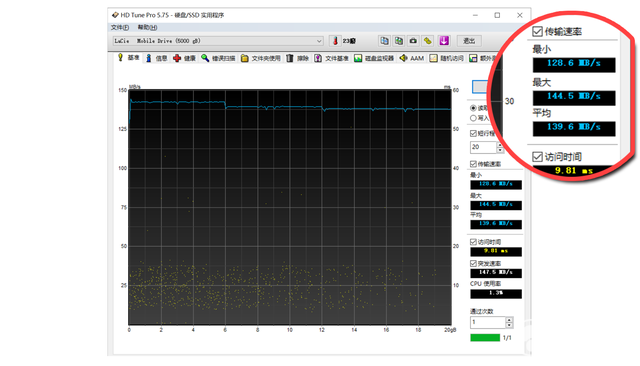Click the copy text to clipboard icon
640x366 pixels.
(384, 41)
